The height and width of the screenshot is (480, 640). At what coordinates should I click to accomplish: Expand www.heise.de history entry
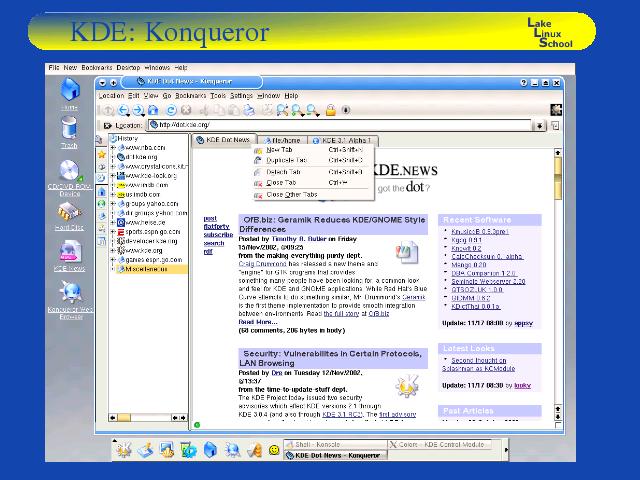[x=113, y=222]
